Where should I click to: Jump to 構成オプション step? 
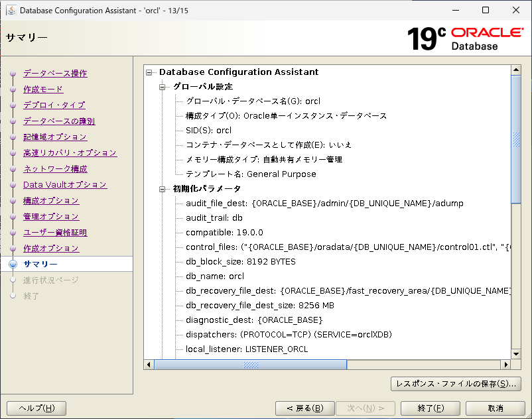click(x=51, y=201)
